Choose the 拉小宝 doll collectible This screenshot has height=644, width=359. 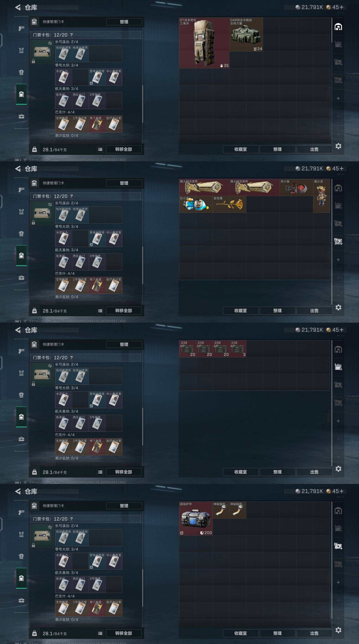tap(196, 204)
